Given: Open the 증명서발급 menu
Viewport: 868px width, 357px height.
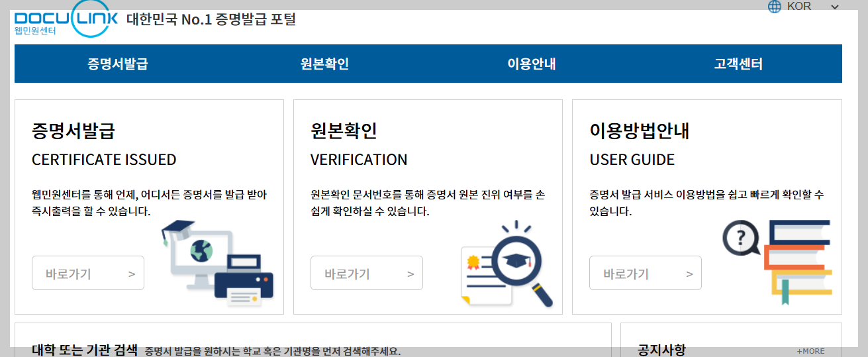Looking at the screenshot, I should pos(118,64).
